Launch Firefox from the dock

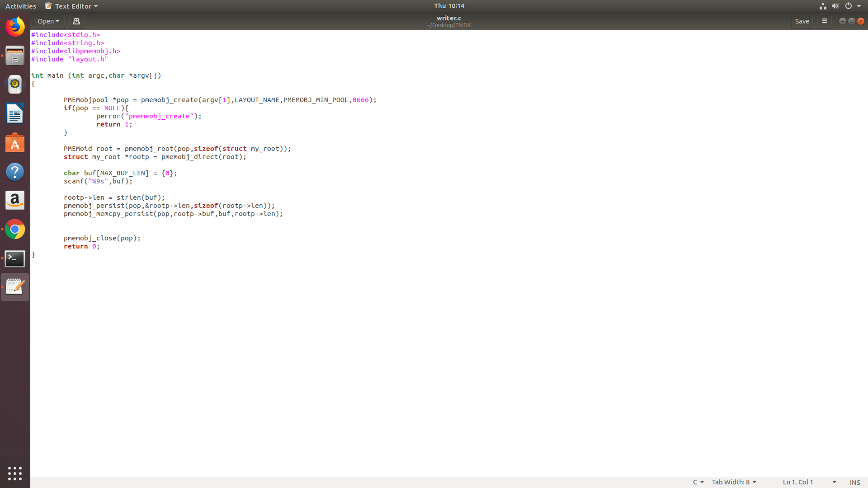pos(15,27)
